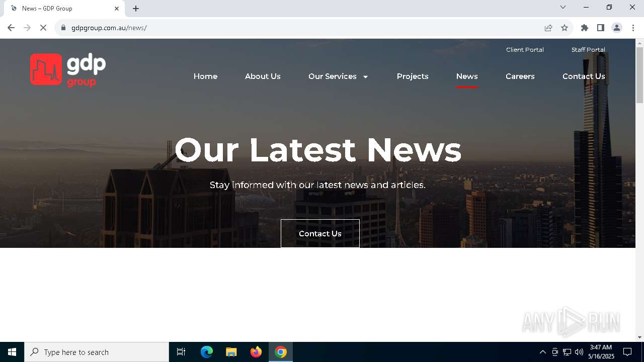Close the News – GDP Group tab
The image size is (644, 362).
pyautogui.click(x=117, y=9)
